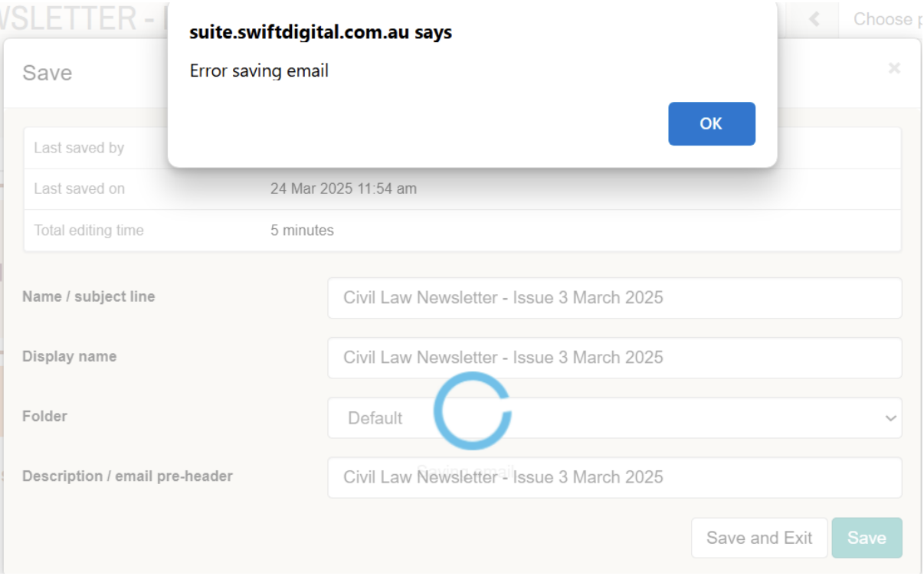
Task: Focus the Display name text field
Action: click(x=614, y=358)
